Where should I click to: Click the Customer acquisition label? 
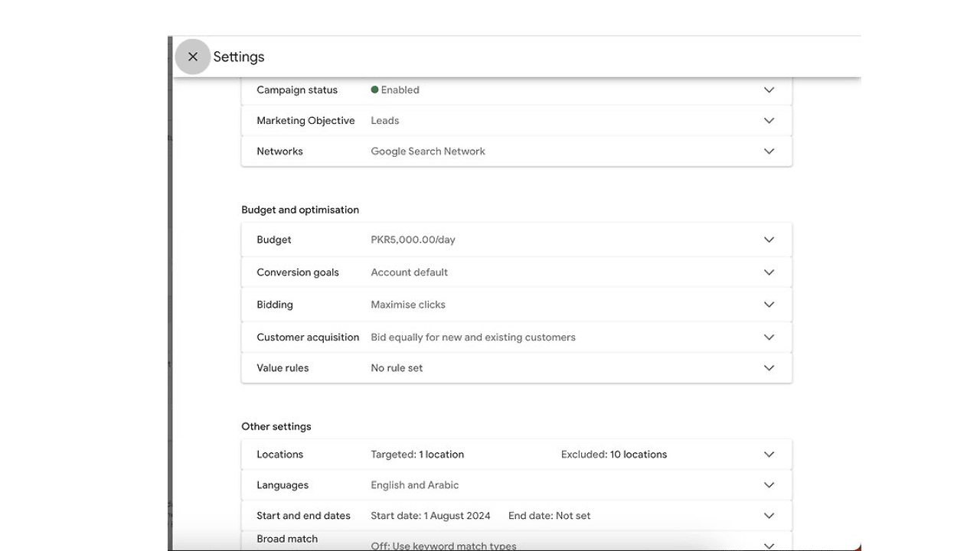tap(308, 337)
